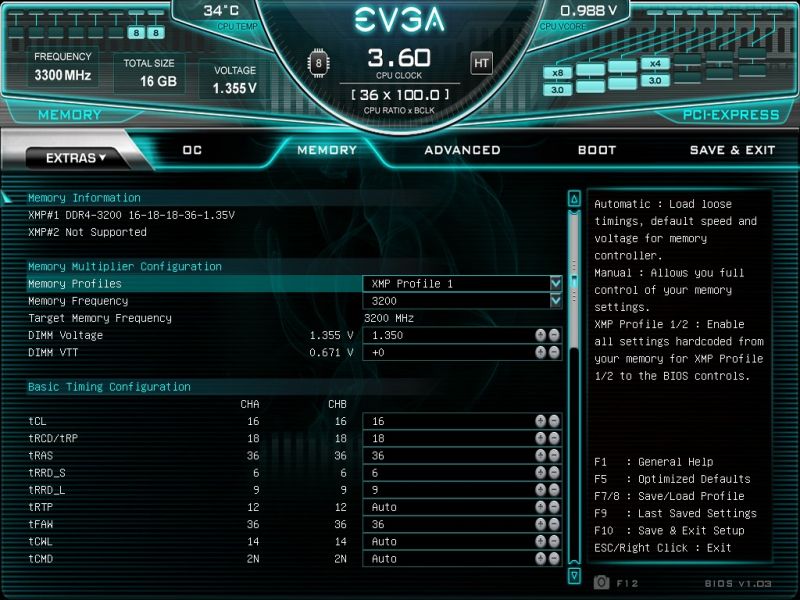This screenshot has height=600, width=800.
Task: Click the PCI-EXPRESS panel label
Action: (x=731, y=115)
